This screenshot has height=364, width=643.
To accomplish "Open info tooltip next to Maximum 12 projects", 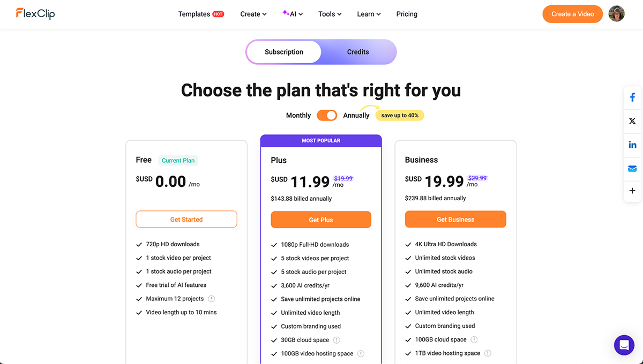I will (211, 299).
